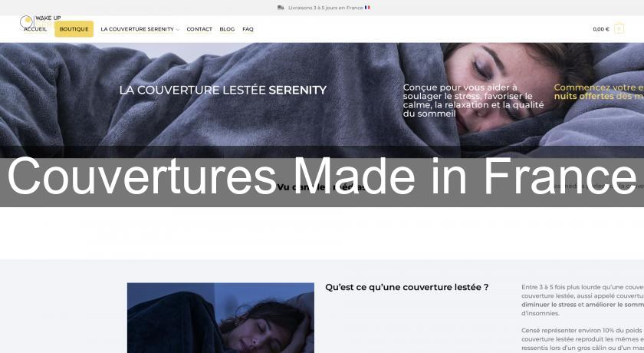Viewport: 644px width, 353px height.
Task: Open the Contact page
Action: pyautogui.click(x=199, y=29)
